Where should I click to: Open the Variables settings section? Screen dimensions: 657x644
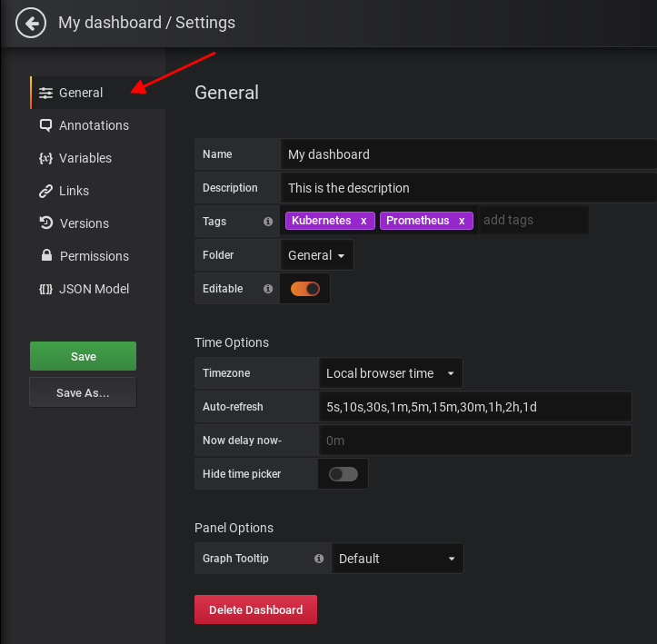tap(85, 158)
